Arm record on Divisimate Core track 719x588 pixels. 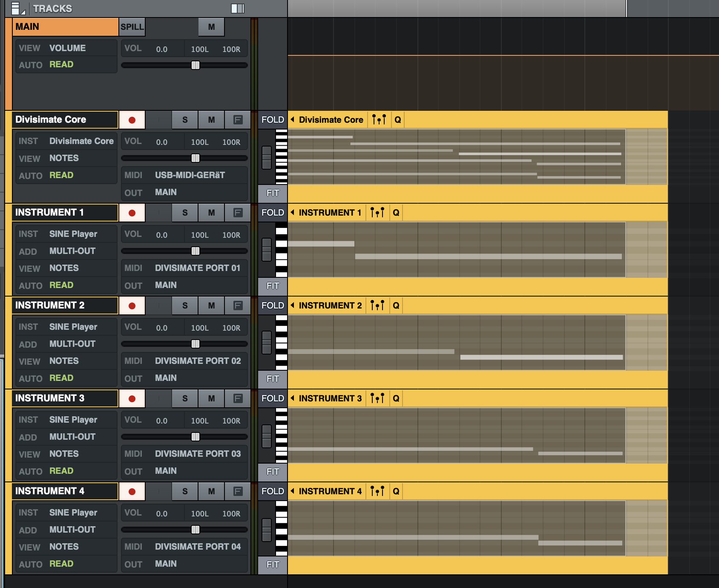click(132, 120)
